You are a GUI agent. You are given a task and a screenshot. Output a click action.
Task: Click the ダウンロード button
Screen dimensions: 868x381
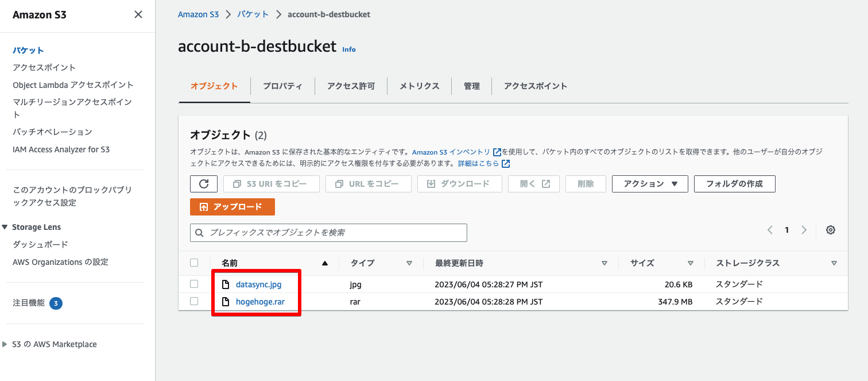459,184
